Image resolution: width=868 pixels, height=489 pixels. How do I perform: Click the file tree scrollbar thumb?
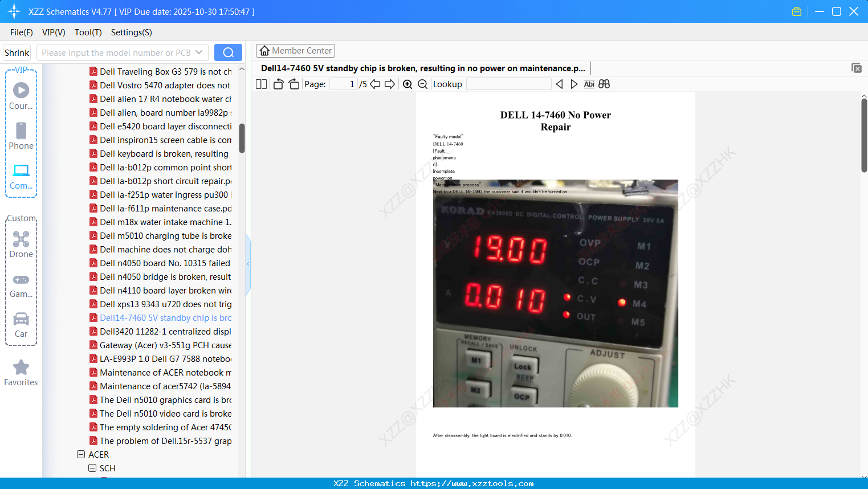tap(242, 138)
